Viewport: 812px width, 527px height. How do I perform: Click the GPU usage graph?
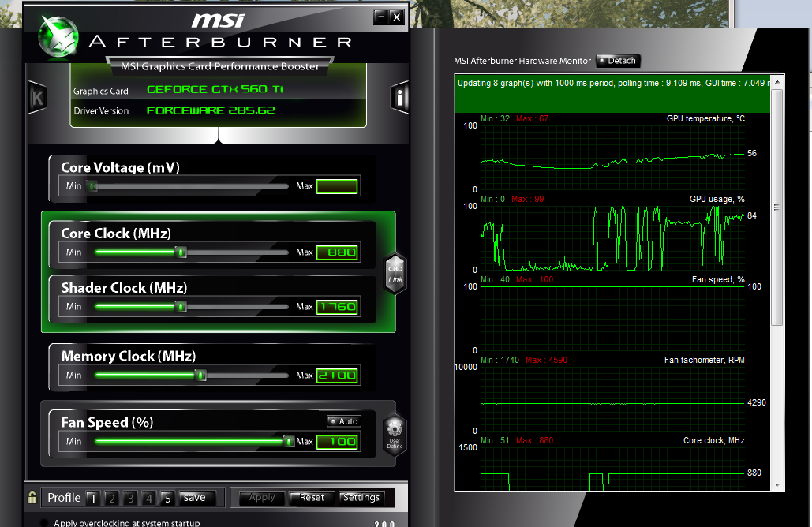click(x=612, y=237)
